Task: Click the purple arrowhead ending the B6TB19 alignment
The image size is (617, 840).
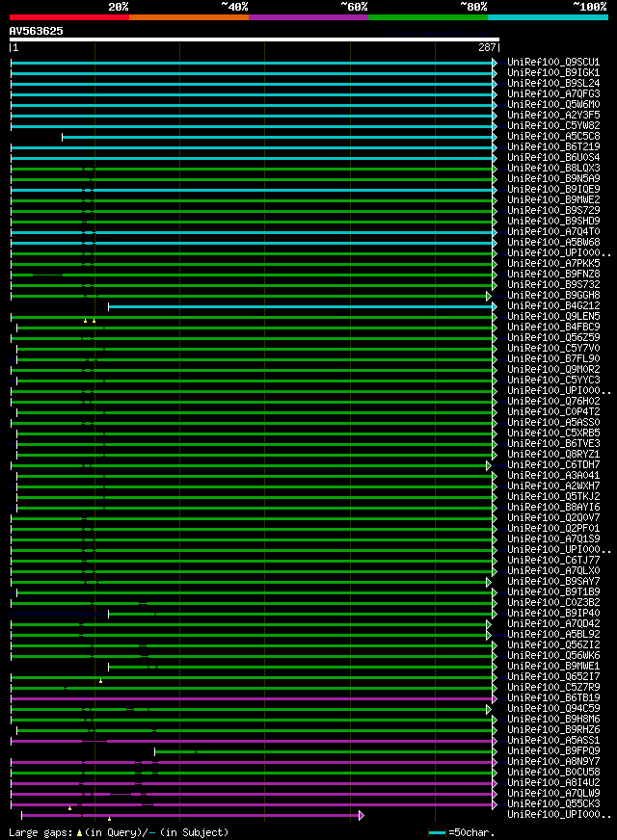Action: (x=495, y=698)
